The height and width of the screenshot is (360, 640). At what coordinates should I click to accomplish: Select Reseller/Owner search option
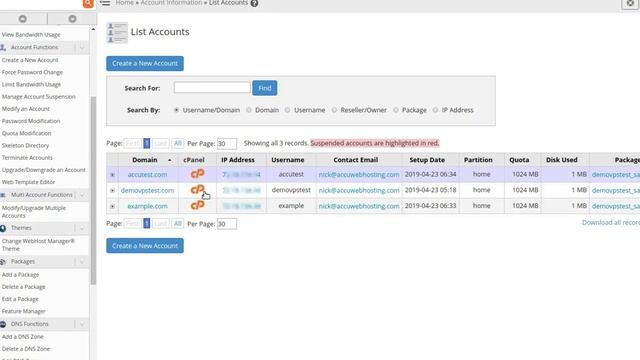coord(334,110)
